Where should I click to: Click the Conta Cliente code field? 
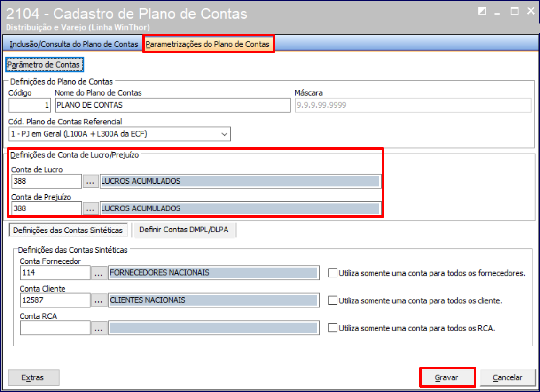55,300
